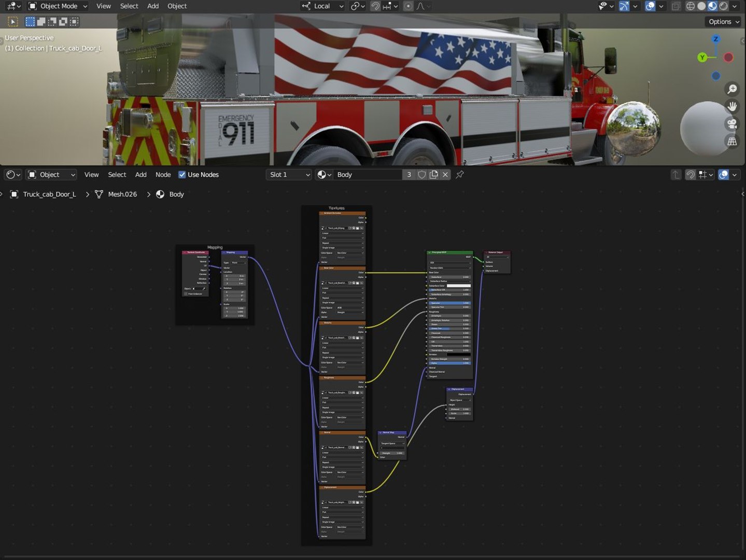746x560 pixels.
Task: Open the 3D viewport editor type selector
Action: [x=13, y=6]
